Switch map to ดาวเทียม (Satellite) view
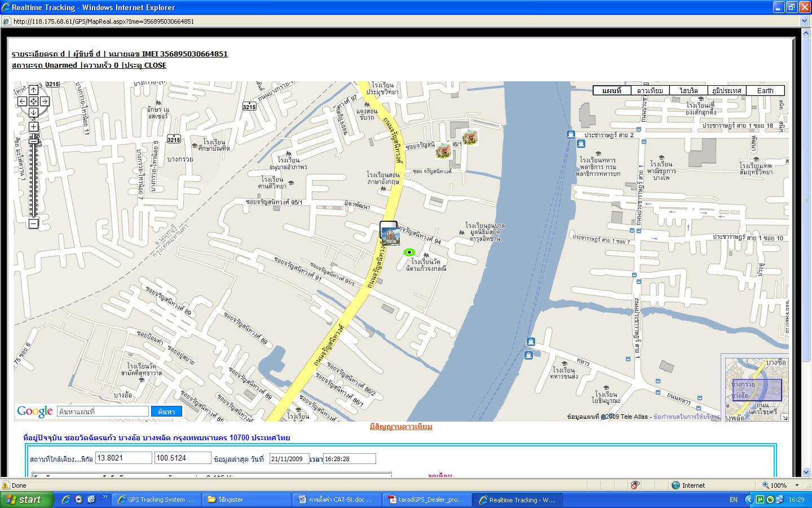The height and width of the screenshot is (508, 812). point(650,90)
